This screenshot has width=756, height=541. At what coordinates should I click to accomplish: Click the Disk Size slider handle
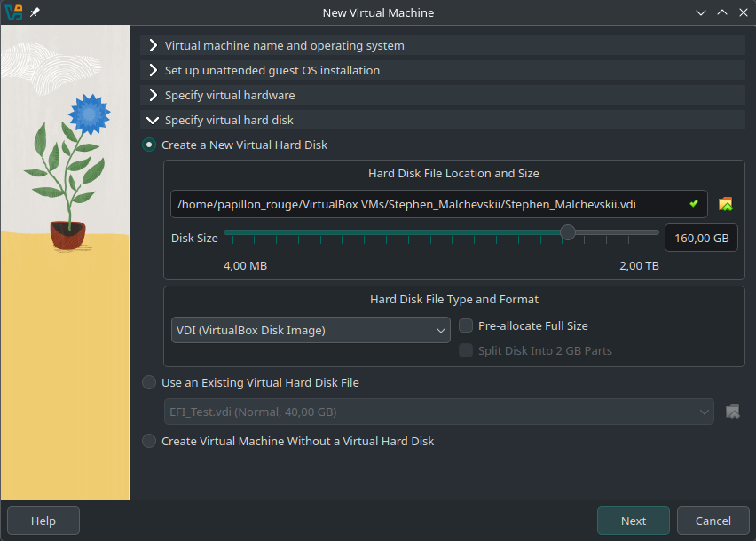pos(568,232)
